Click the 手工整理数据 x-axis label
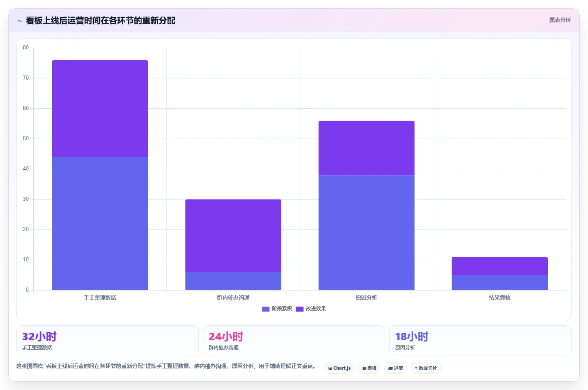 click(x=100, y=297)
